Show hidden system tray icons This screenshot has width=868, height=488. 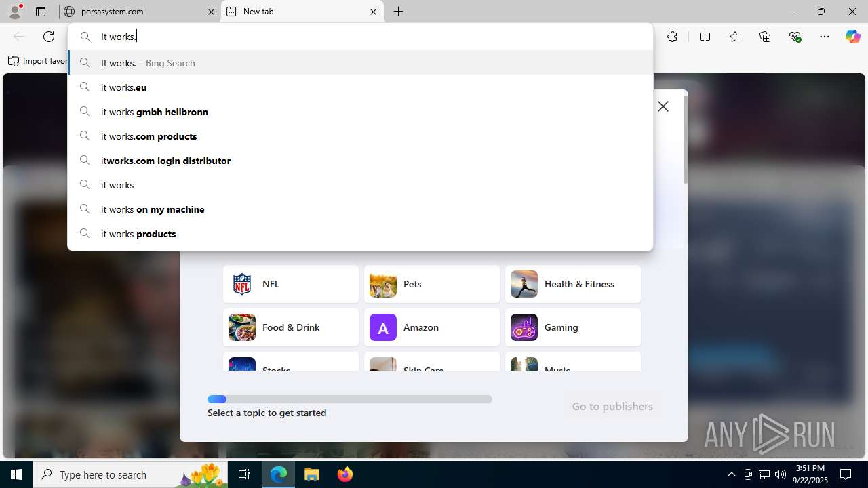click(731, 474)
